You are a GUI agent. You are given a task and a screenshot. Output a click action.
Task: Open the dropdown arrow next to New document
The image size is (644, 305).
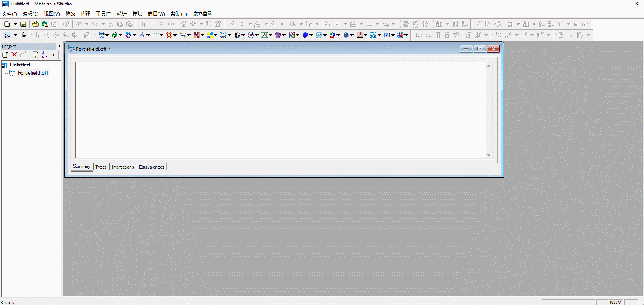click(15, 24)
